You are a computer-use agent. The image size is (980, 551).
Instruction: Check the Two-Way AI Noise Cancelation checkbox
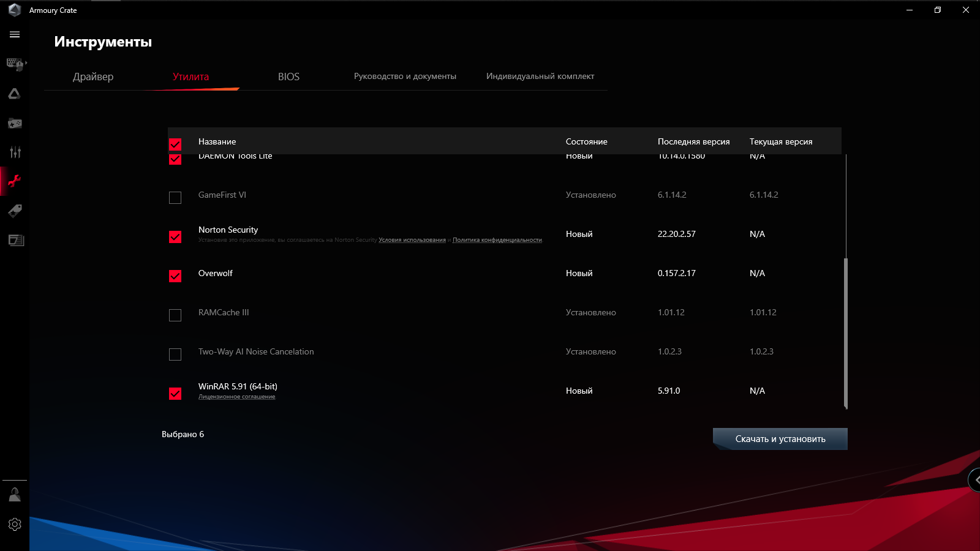[175, 354]
